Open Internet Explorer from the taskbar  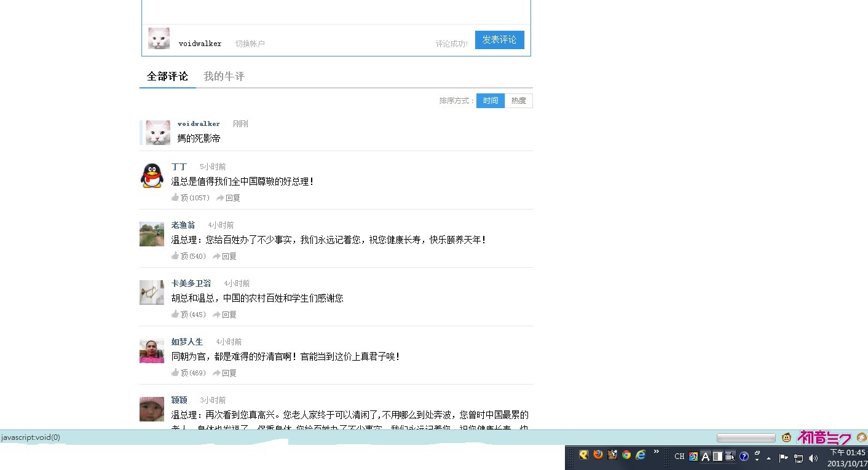[641, 455]
